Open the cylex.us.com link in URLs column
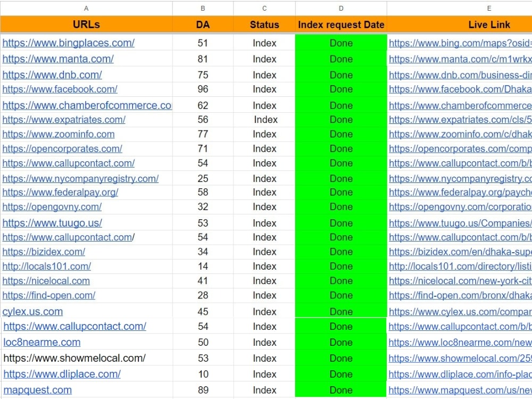Viewport: 532px width, 399px height. pyautogui.click(x=32, y=312)
